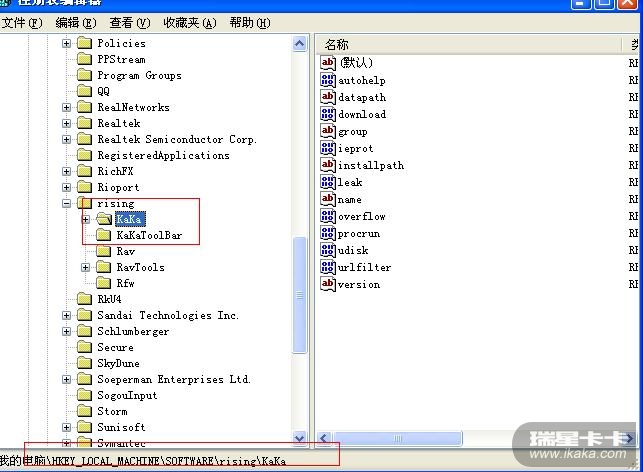The image size is (643, 472).
Task: Click the string icon beside datapath
Action: (328, 97)
